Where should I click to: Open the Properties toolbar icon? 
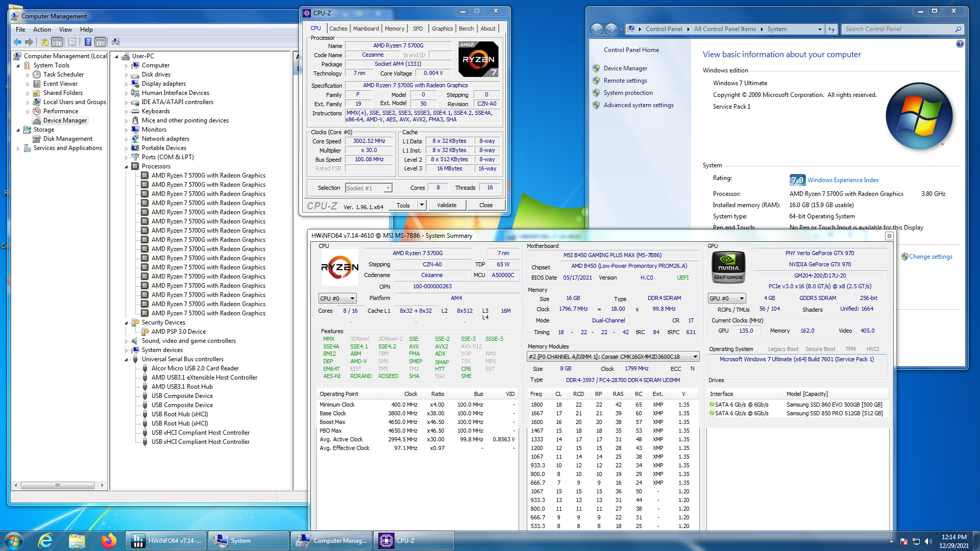[x=72, y=42]
